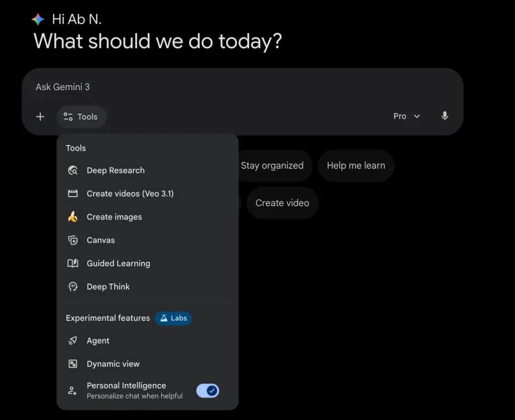Focus the Ask Gemini 3 input field
The image size is (515, 420).
click(x=224, y=87)
